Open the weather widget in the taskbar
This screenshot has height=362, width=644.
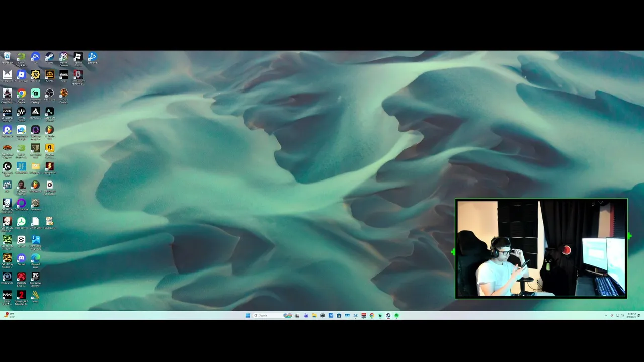point(9,315)
